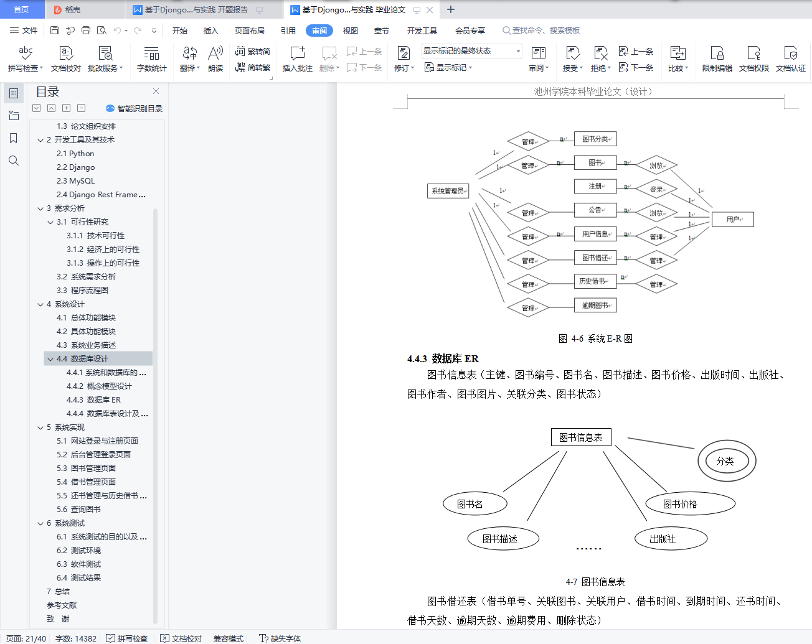Open a new tab with the plus button
812x644 pixels.
tap(451, 9)
